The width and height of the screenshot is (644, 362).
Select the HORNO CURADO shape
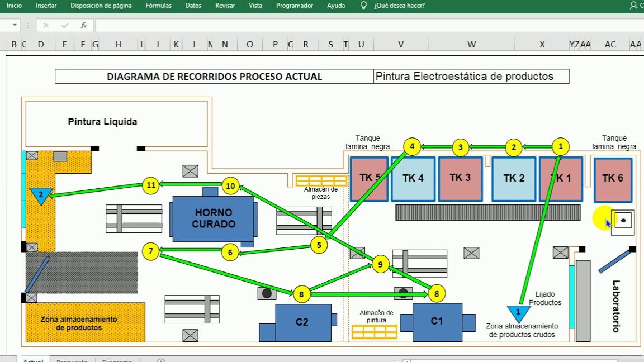tap(214, 219)
